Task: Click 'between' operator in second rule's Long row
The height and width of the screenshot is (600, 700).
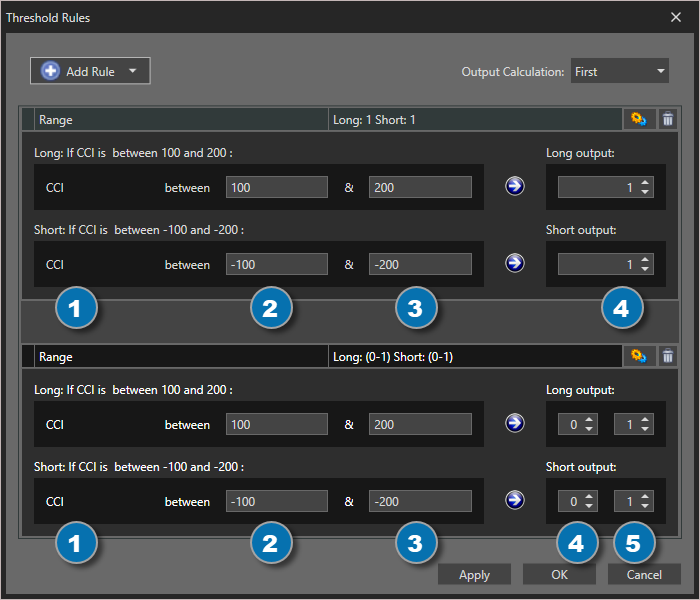Action: [187, 425]
